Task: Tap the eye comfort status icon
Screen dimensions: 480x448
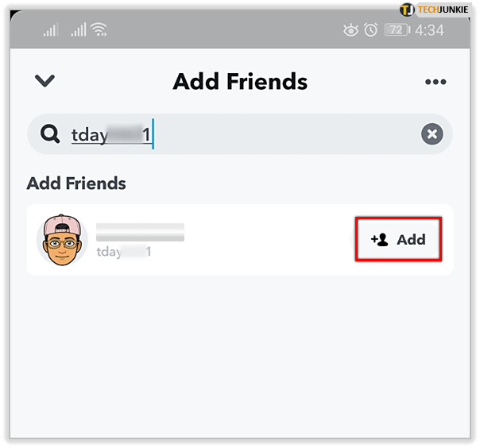Action: point(350,30)
